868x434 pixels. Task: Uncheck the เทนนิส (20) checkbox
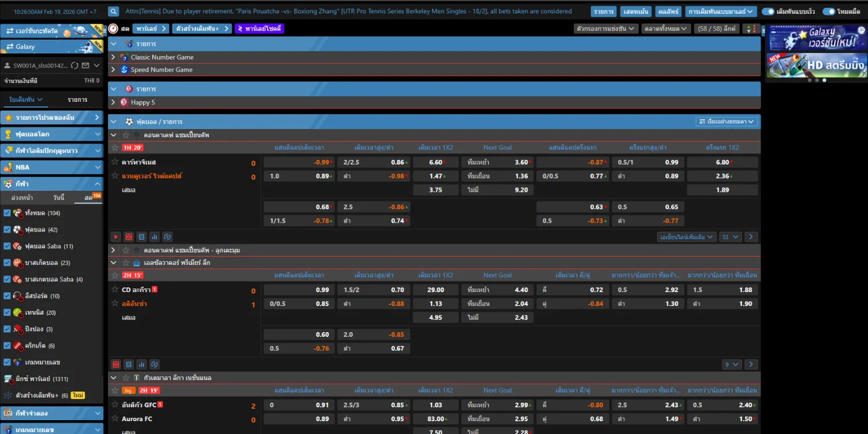(x=7, y=312)
